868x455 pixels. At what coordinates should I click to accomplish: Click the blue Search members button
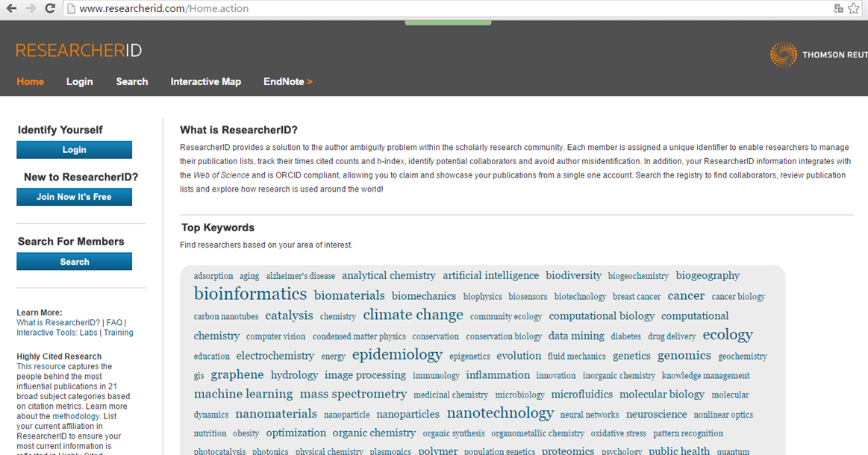(x=74, y=261)
